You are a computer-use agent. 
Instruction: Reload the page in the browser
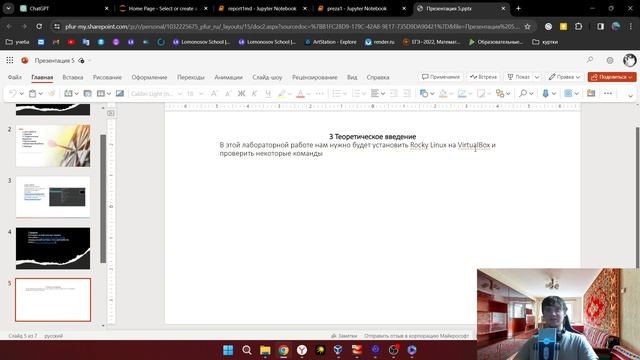39,27
